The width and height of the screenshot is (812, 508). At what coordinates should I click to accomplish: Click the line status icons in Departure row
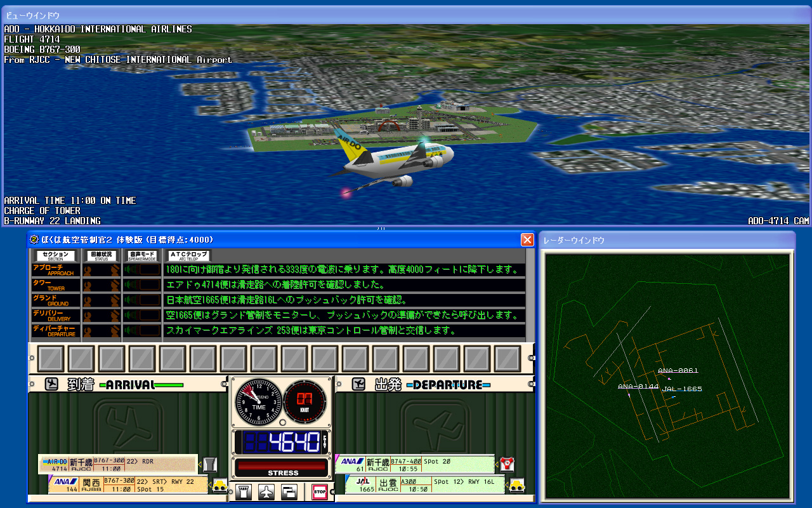click(x=101, y=330)
